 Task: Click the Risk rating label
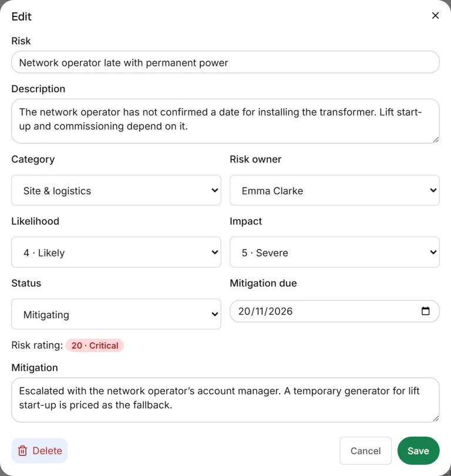point(37,345)
